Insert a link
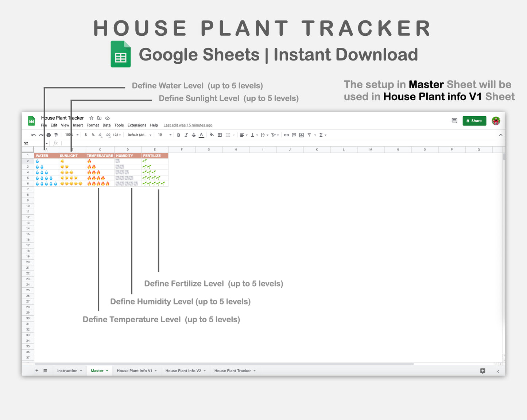 pos(286,135)
